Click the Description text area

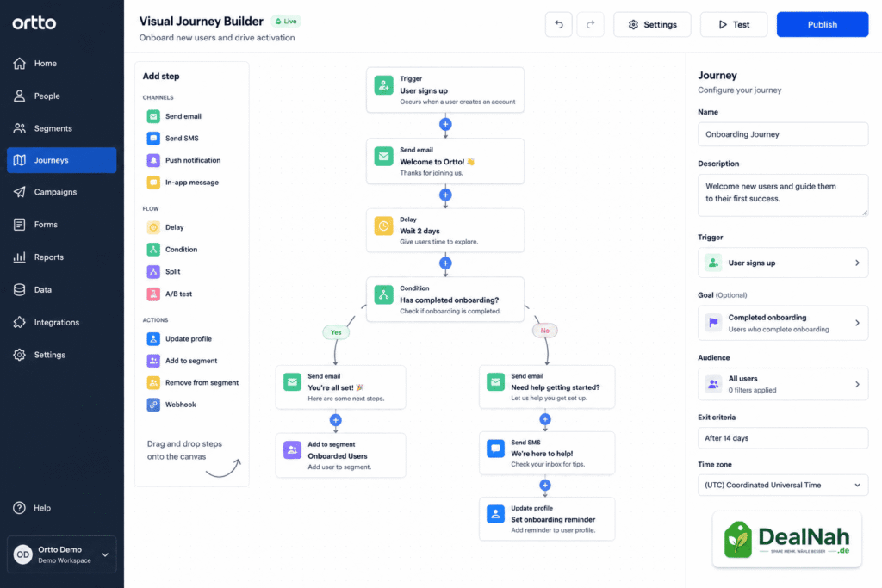point(783,195)
